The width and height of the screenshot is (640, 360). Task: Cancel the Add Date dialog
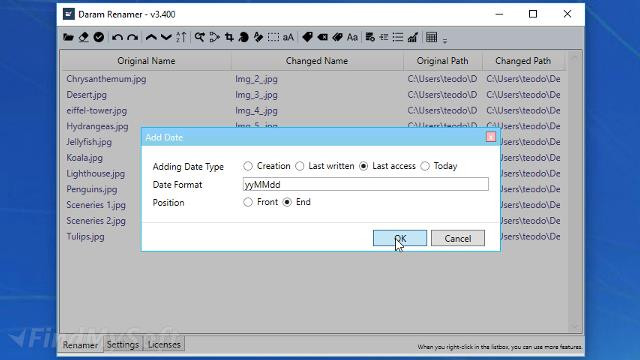(x=458, y=238)
